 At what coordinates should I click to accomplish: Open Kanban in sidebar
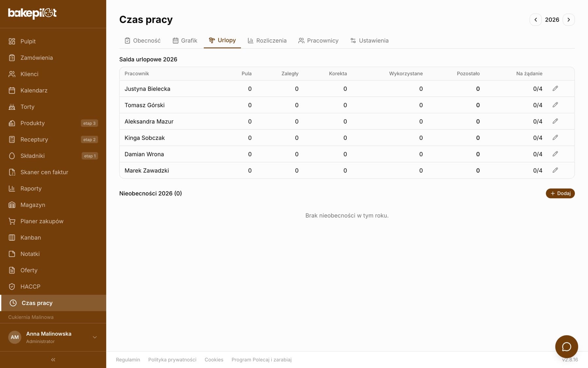[x=53, y=237]
